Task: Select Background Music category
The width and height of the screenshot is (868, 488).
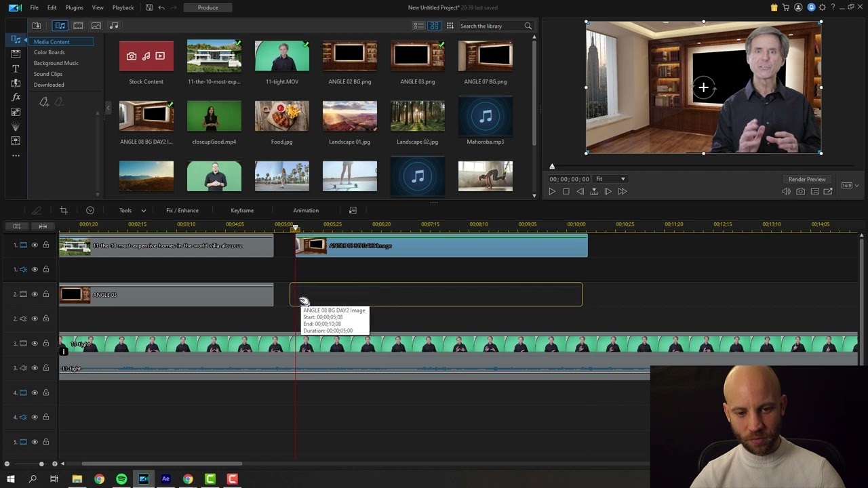Action: coord(56,63)
